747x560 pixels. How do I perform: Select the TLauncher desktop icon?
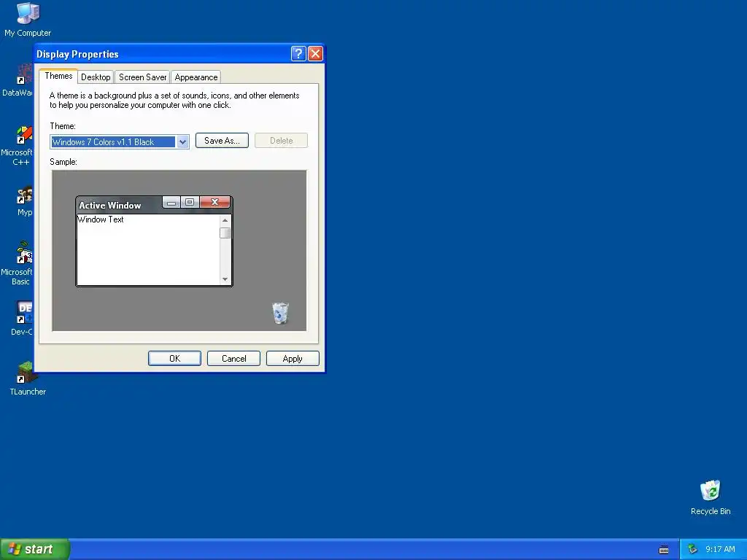[28, 378]
